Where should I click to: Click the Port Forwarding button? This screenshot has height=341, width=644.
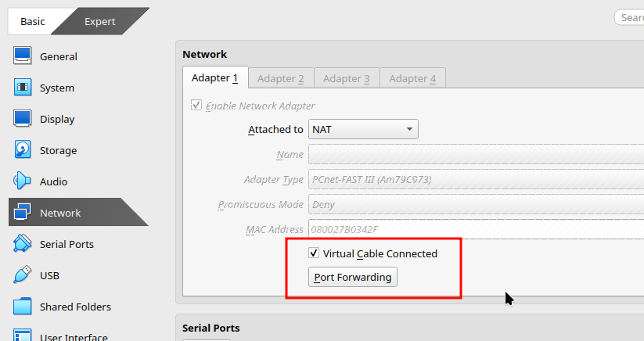pos(353,277)
